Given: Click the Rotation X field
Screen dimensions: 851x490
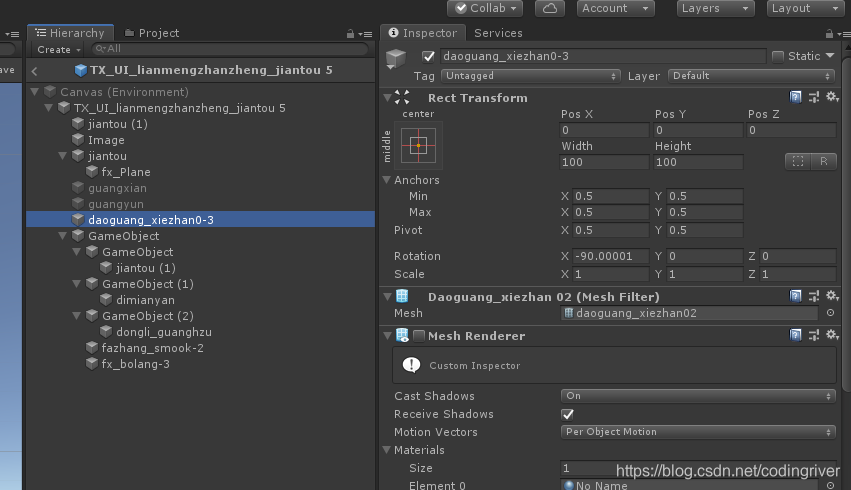Looking at the screenshot, I should click(611, 256).
